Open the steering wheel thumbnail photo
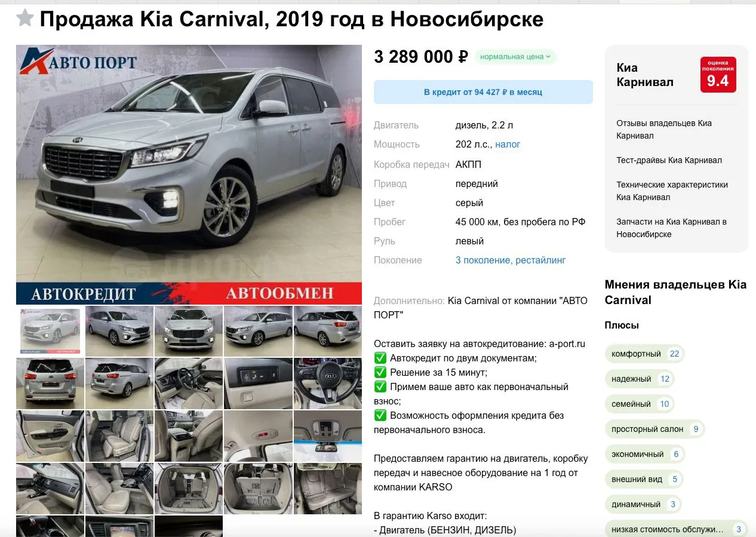Image resolution: width=756 pixels, height=537 pixels. [327, 383]
